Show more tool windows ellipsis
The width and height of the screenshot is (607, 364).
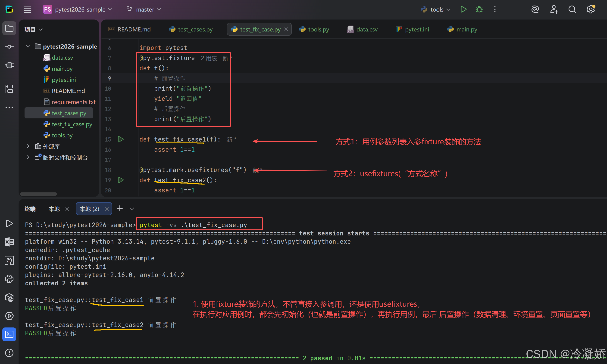pos(9,107)
